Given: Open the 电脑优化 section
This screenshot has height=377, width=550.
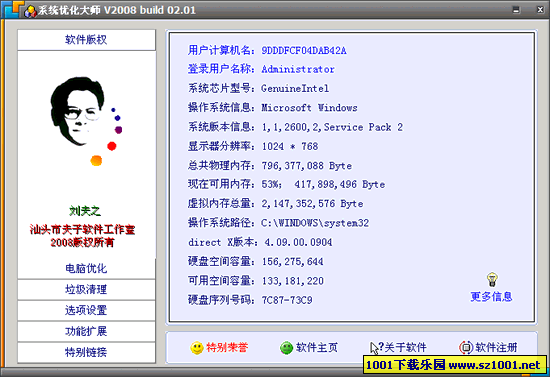Looking at the screenshot, I should pos(86,269).
